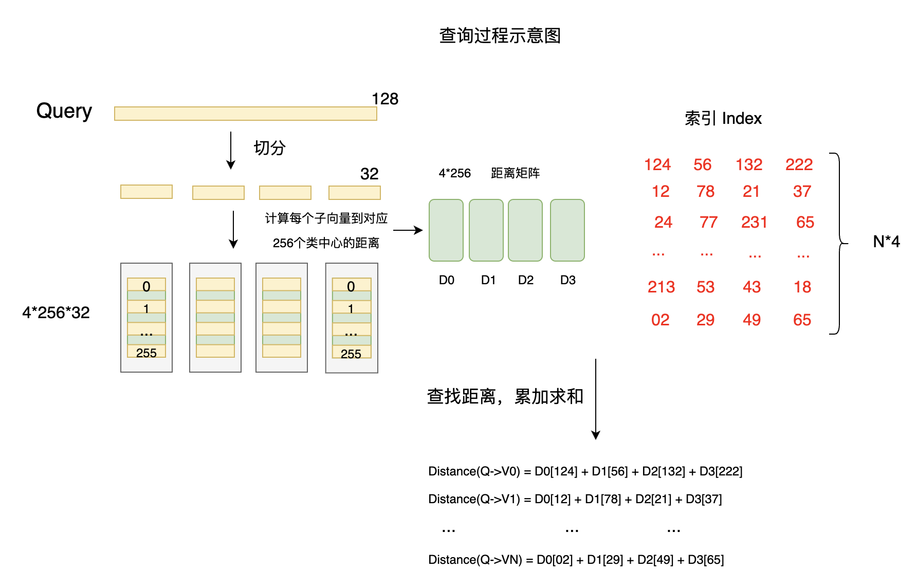Click index value 12

(661, 191)
